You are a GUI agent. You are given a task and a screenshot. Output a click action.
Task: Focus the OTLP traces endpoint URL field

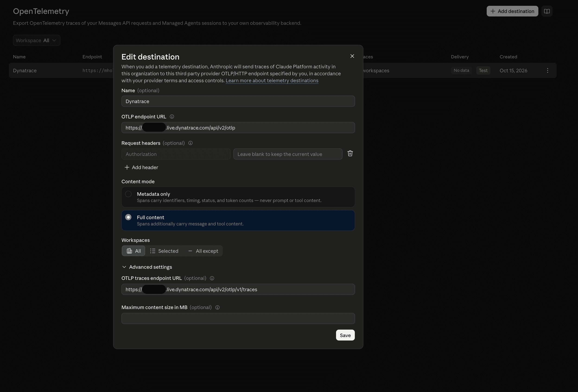238,290
